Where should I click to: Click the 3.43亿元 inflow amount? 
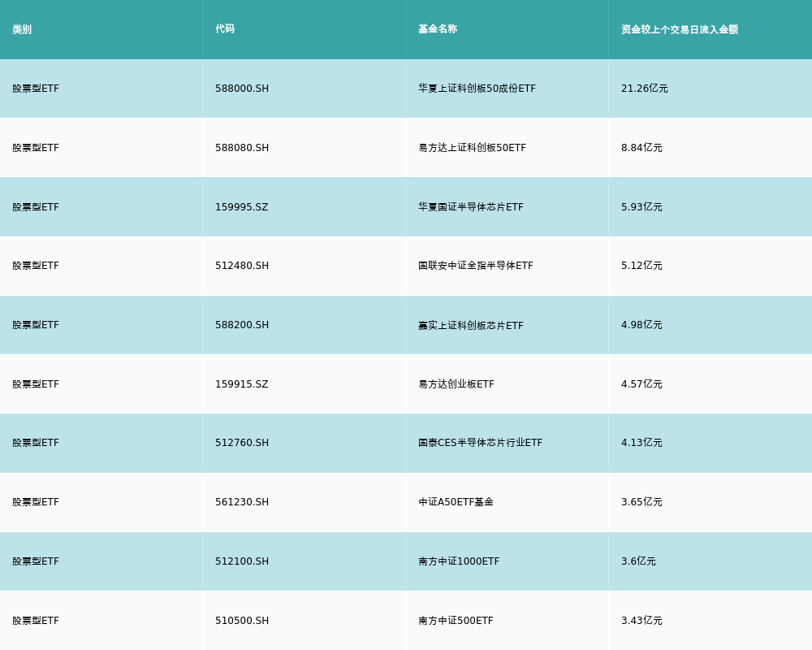[x=641, y=621]
